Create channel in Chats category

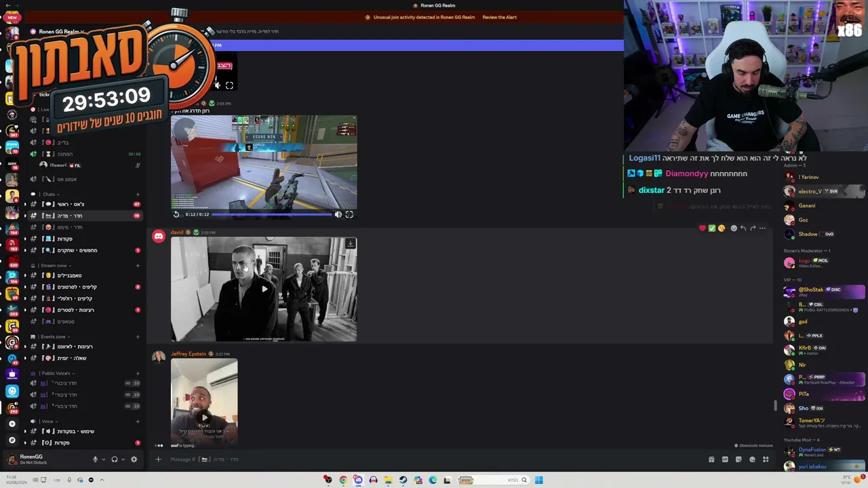coord(138,195)
